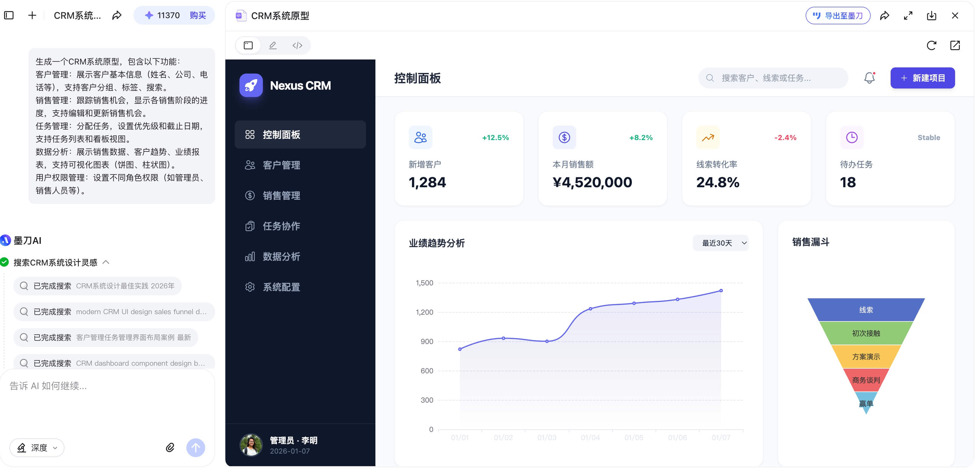Toggle the left sidebar panel icon

[x=9, y=16]
